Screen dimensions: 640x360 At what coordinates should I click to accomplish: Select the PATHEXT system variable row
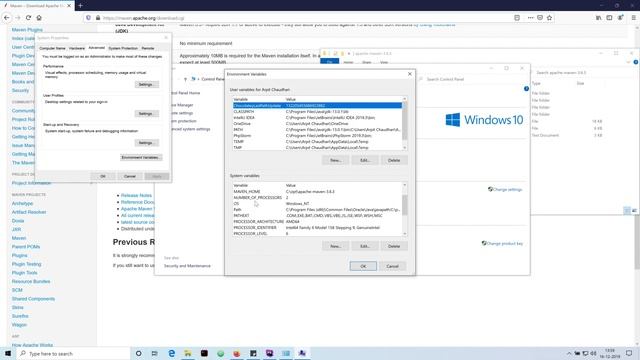317,216
